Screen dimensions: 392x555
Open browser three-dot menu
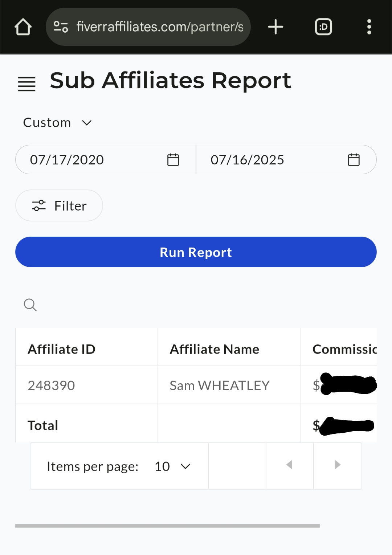click(369, 27)
